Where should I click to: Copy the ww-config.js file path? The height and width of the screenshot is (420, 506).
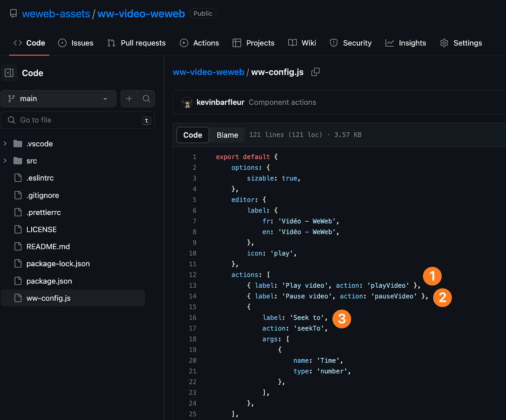coord(315,72)
